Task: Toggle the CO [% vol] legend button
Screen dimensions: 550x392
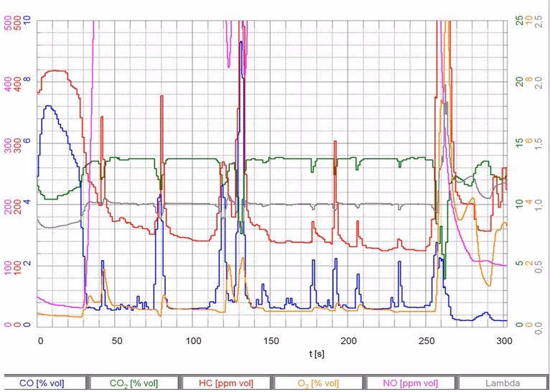Action: coord(46,383)
